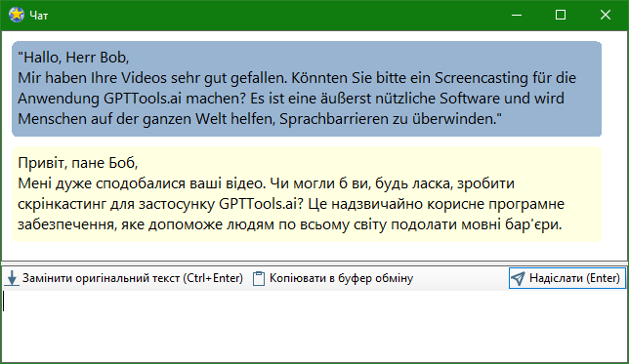Focus the empty message input field
Viewport: 629px width, 364px height.
314,326
